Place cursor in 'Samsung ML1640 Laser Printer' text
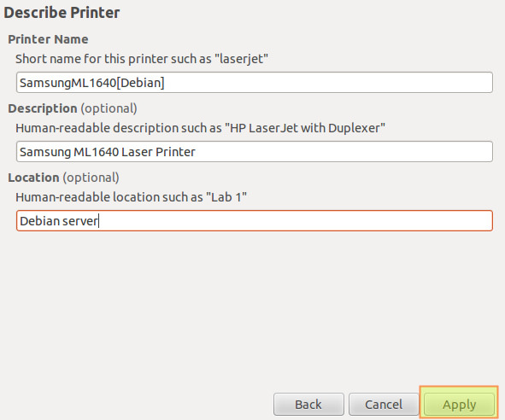 108,152
